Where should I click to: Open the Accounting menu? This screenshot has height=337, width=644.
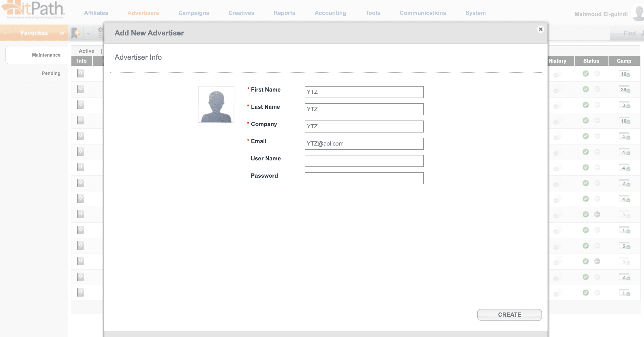click(x=330, y=13)
